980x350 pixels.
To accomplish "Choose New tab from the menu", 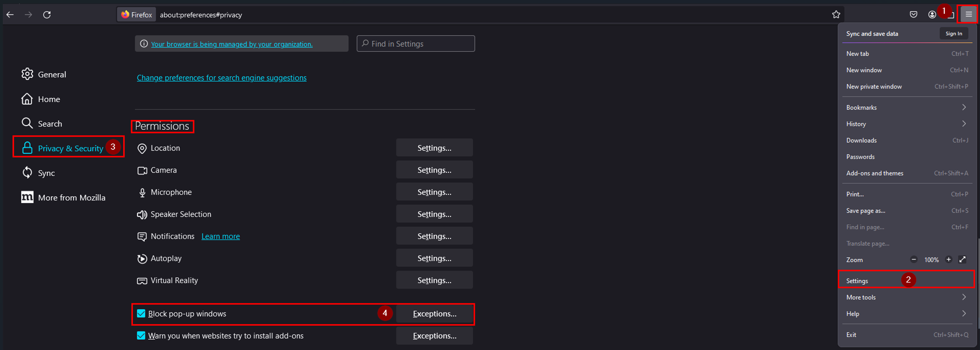I will (x=907, y=54).
